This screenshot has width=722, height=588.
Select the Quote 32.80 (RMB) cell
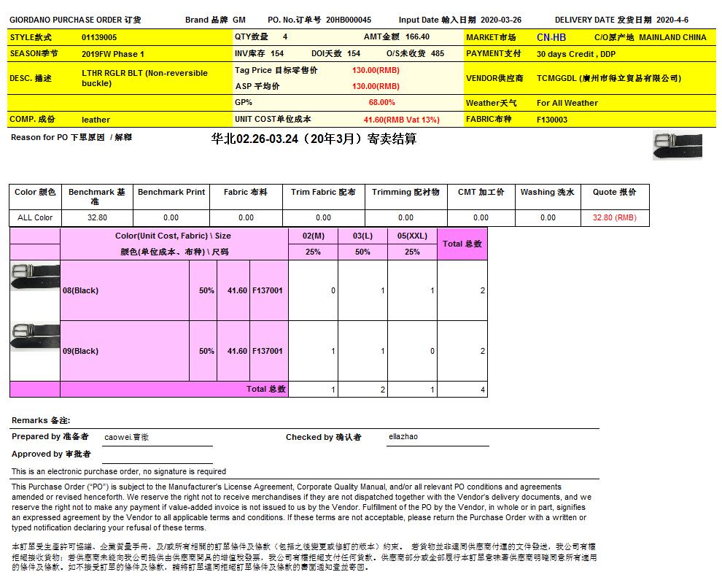coord(614,217)
